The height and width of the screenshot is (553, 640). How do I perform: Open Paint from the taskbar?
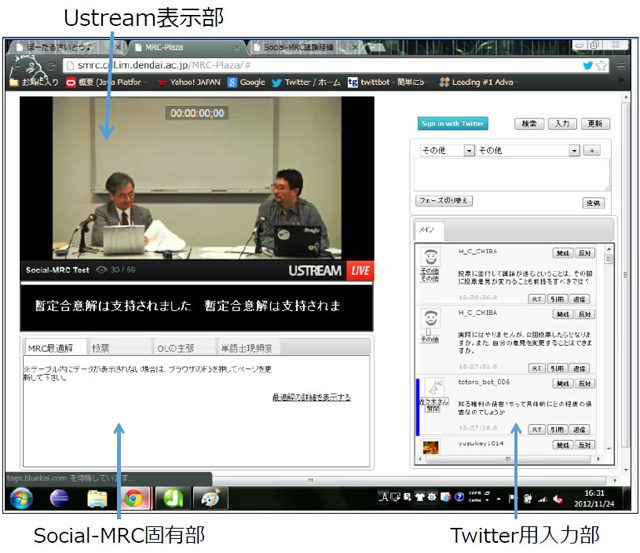tap(210, 498)
